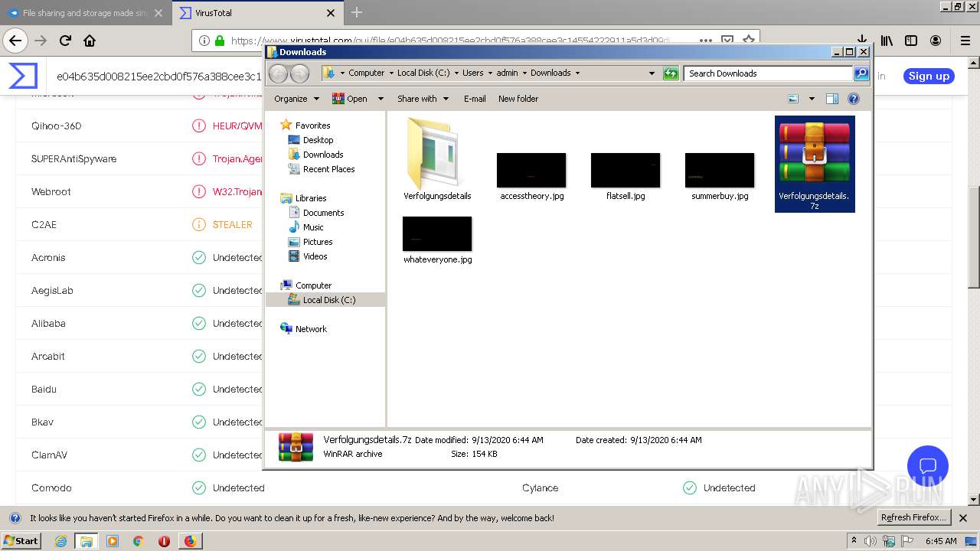
Task: Click the Sign up button
Action: pyautogui.click(x=929, y=76)
